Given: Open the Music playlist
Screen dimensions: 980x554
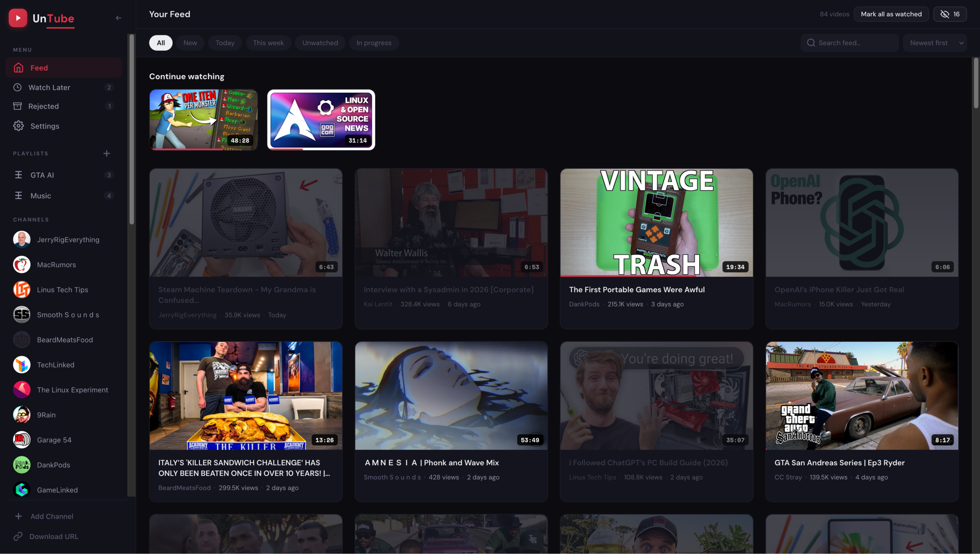Looking at the screenshot, I should click(64, 196).
